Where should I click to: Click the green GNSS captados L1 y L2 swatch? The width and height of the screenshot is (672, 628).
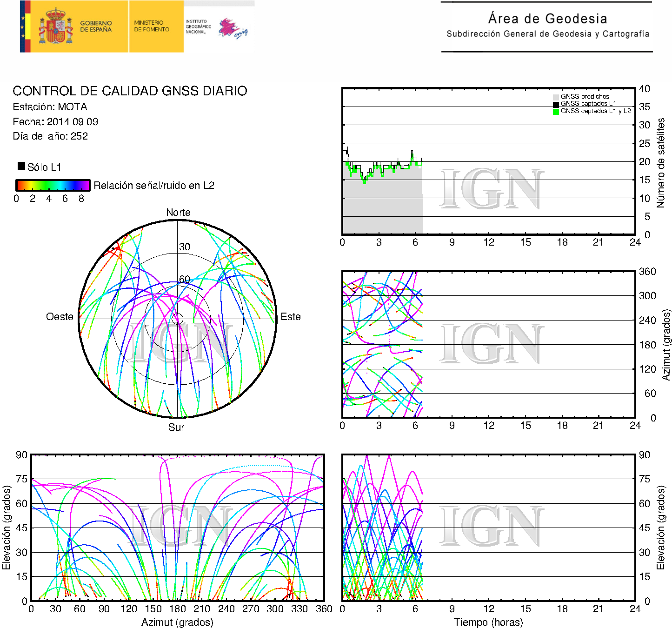(556, 112)
